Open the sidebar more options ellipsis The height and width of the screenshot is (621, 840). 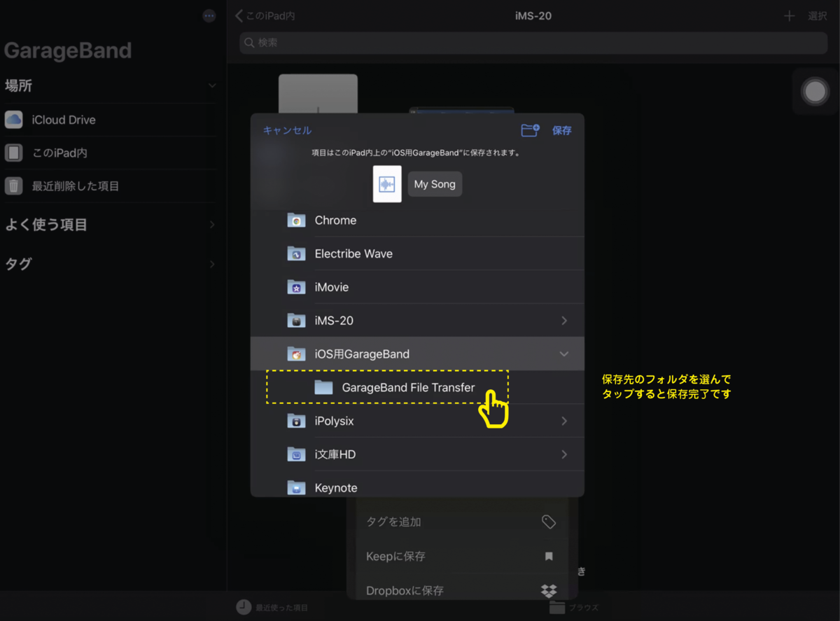point(209,16)
